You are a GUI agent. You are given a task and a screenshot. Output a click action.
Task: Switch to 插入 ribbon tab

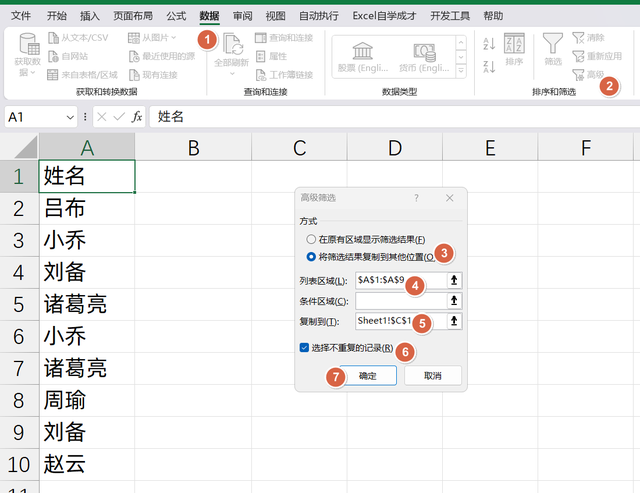tap(90, 16)
